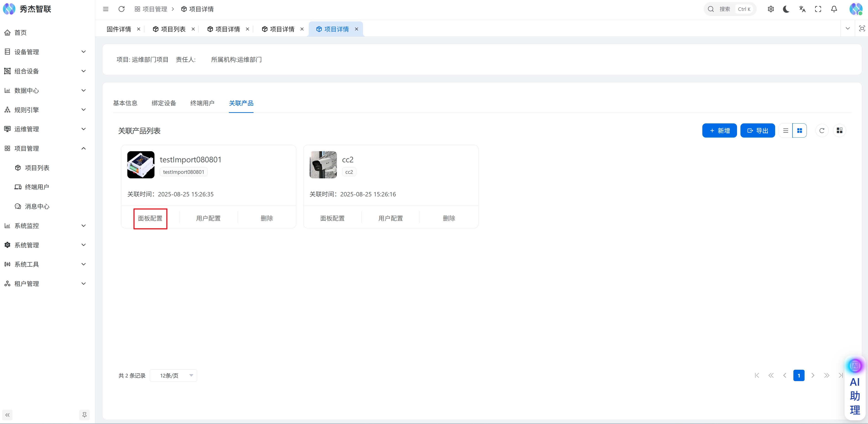Click the 新增 button

(x=719, y=131)
